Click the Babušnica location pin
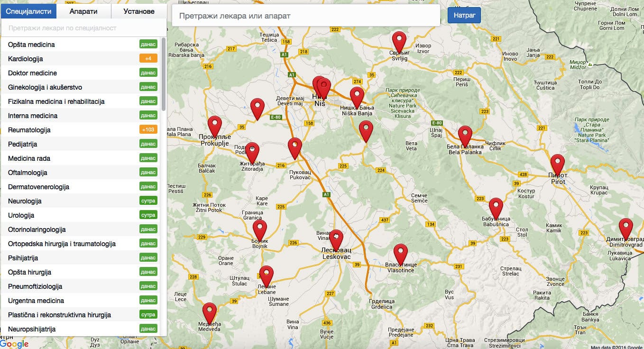 point(496,208)
